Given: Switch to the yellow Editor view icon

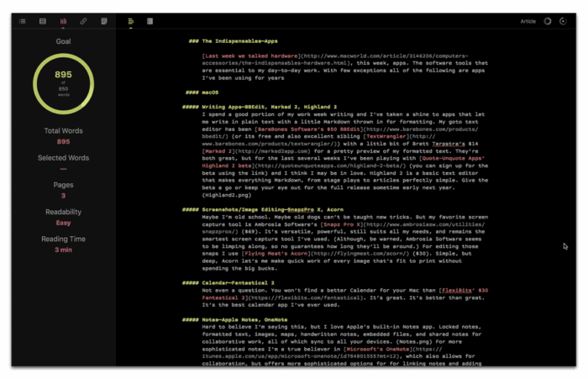Looking at the screenshot, I should 131,21.
